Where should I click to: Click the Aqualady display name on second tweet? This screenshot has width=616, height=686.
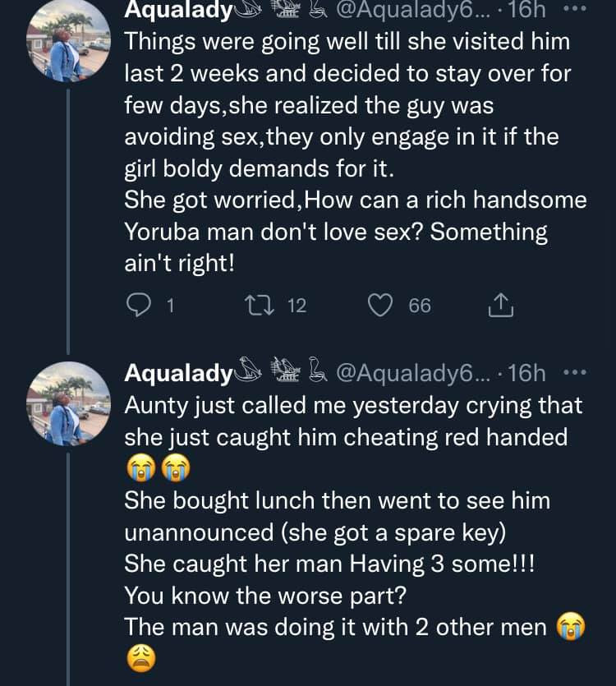pyautogui.click(x=177, y=374)
